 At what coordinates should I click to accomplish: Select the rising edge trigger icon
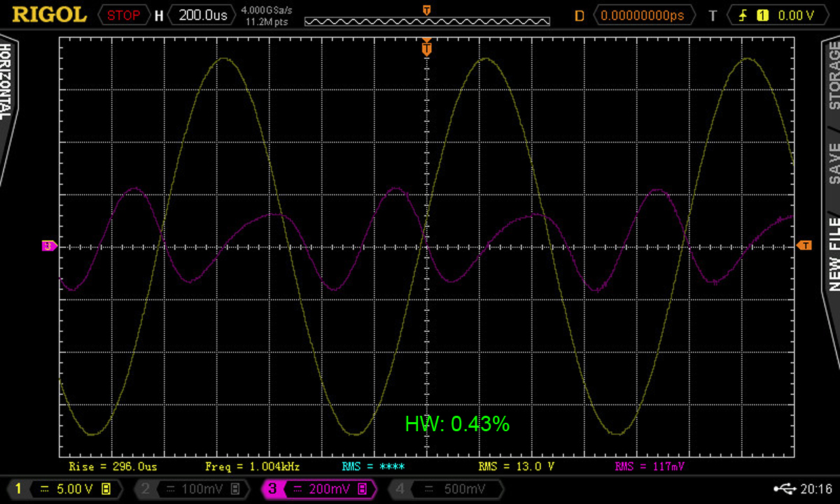743,15
